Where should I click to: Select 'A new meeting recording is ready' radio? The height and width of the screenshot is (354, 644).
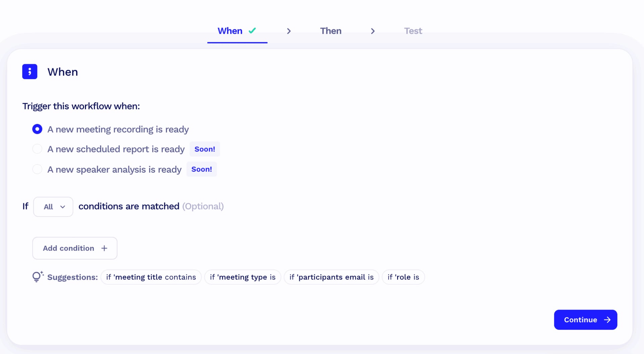pos(37,129)
